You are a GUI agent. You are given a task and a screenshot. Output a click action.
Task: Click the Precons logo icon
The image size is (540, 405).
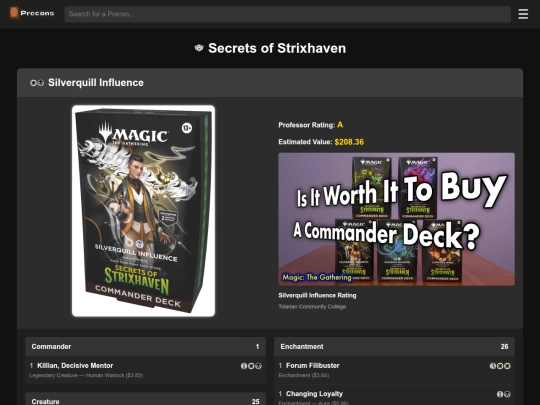(14, 13)
